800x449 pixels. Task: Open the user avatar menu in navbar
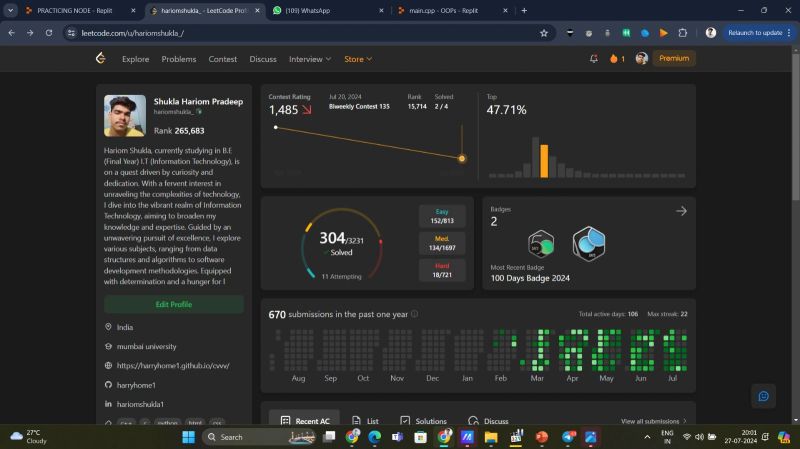[x=641, y=59]
